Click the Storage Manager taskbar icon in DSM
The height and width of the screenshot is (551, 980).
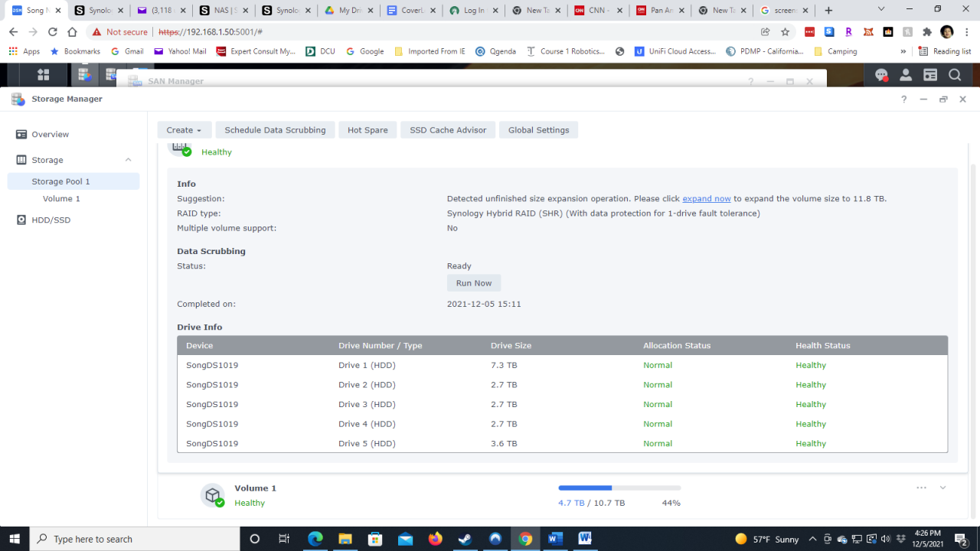[84, 74]
